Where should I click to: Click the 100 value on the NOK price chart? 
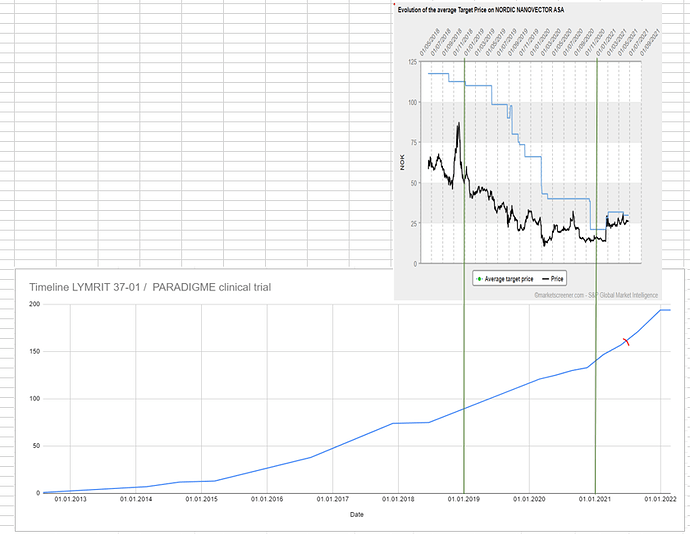click(x=412, y=102)
